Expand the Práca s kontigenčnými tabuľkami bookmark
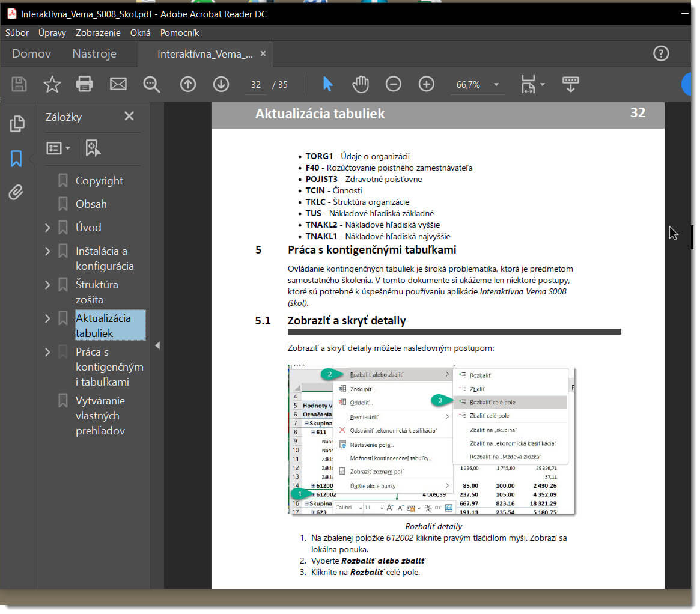This screenshot has height=614, width=700. [x=47, y=352]
